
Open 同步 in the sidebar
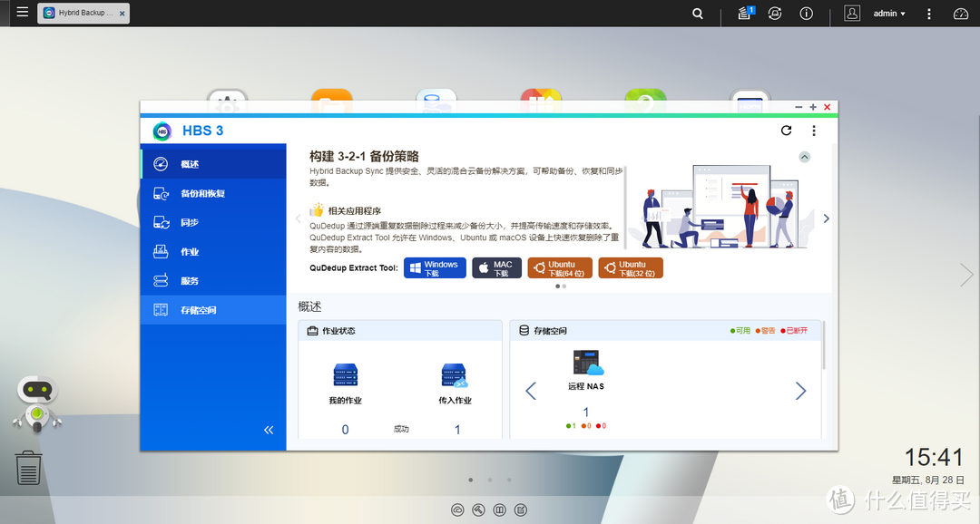(213, 222)
